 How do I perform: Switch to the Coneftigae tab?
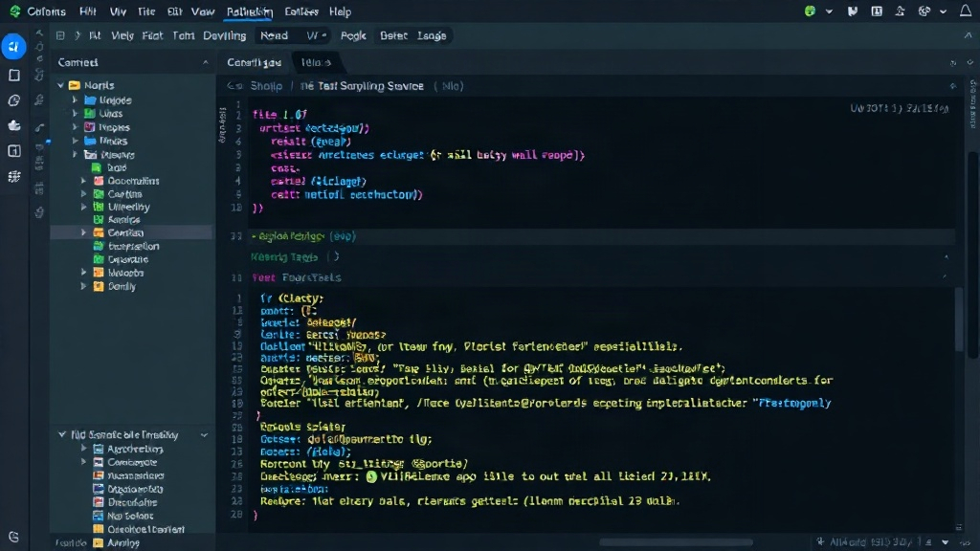click(254, 62)
